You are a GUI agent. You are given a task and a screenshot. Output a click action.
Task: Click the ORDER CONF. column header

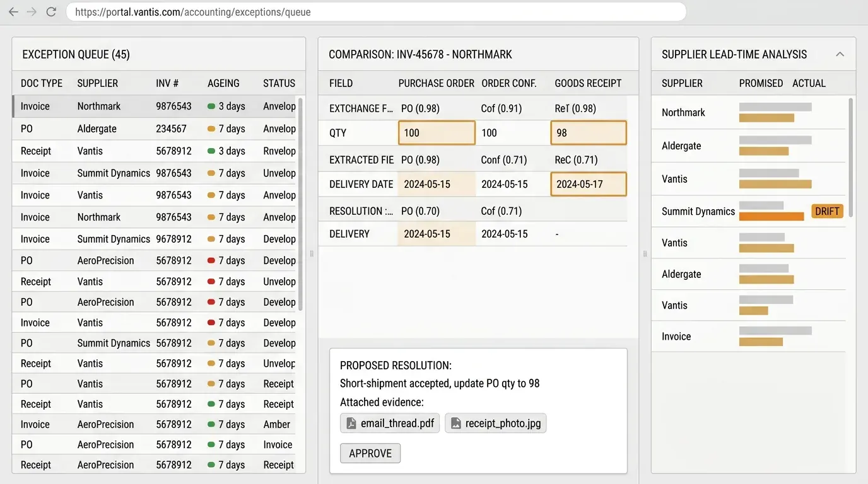[x=509, y=83]
